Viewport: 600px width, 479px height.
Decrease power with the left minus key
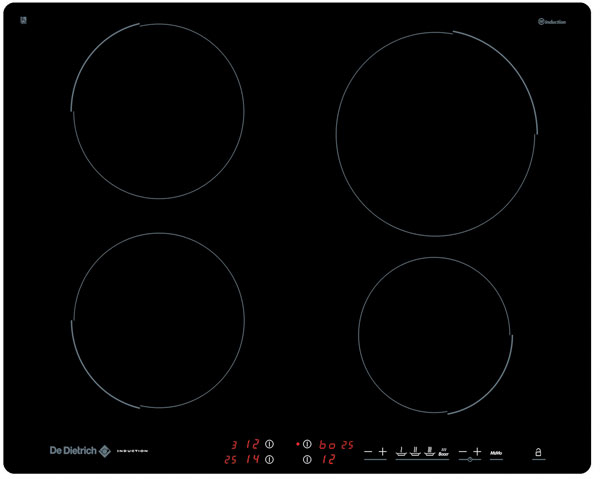coord(368,453)
